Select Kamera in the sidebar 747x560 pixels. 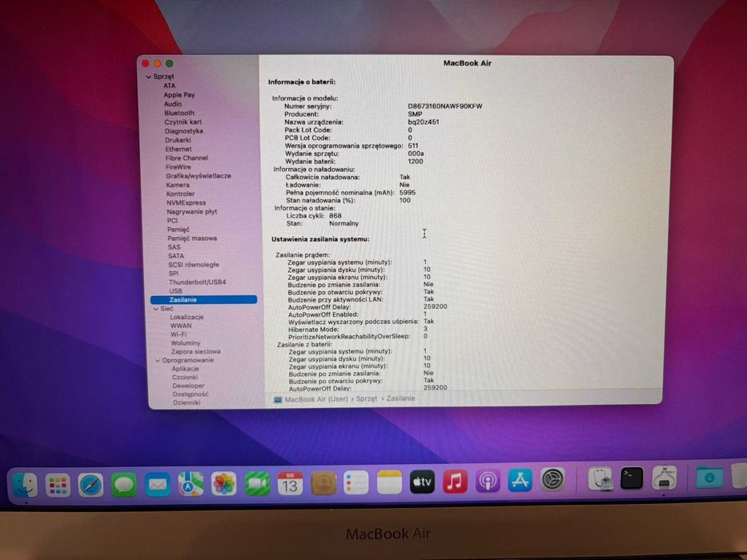[177, 185]
